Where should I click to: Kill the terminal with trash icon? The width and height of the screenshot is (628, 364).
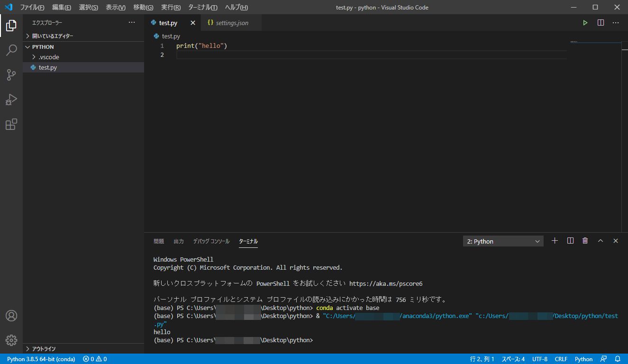pyautogui.click(x=585, y=241)
